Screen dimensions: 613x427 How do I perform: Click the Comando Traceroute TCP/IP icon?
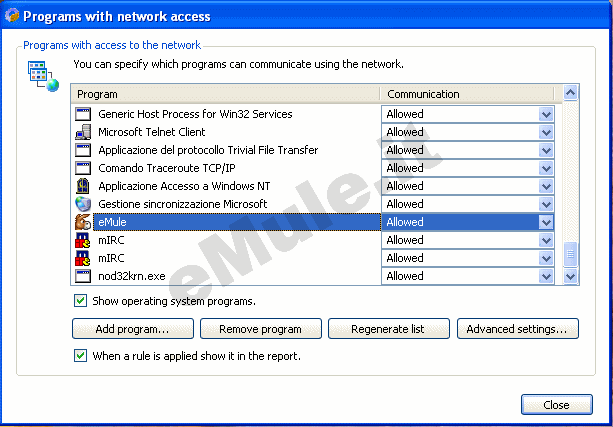pos(83,168)
